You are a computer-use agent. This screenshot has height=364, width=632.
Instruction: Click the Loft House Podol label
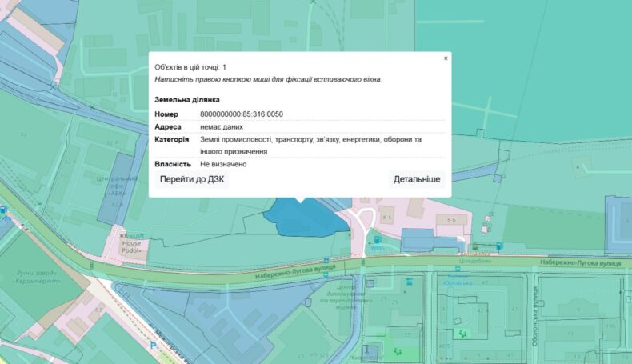(x=132, y=243)
